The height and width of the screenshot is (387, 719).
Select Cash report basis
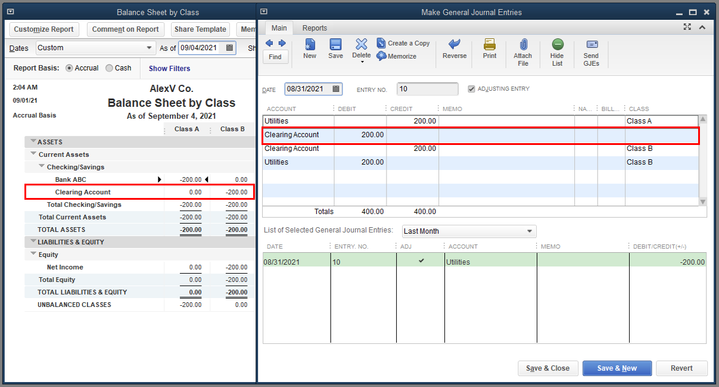tap(109, 68)
